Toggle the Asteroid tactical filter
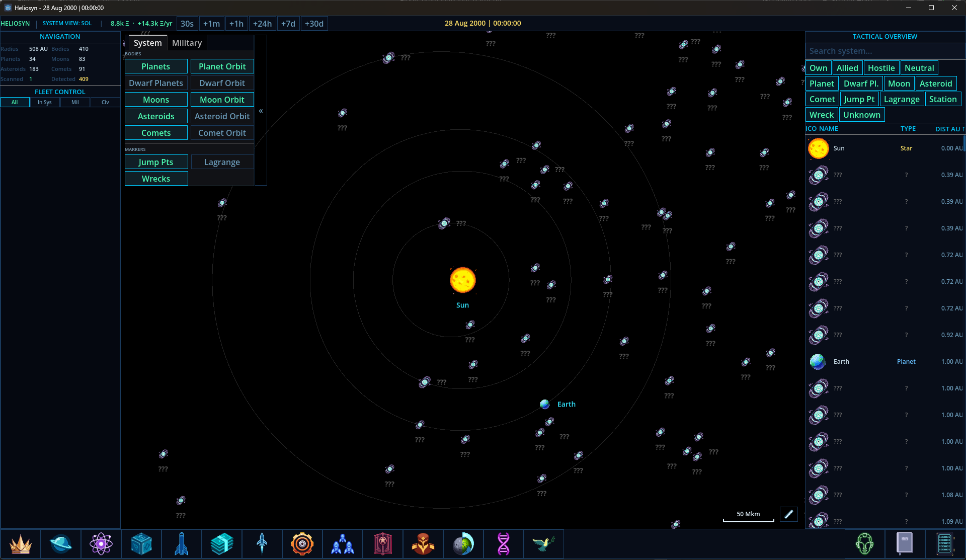This screenshot has width=966, height=560. tap(935, 84)
